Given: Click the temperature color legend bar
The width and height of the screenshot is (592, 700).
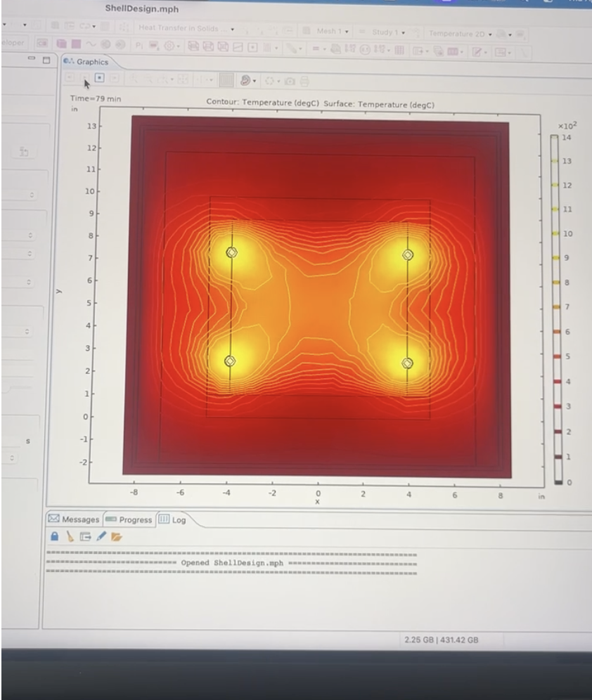Looking at the screenshot, I should point(558,309).
